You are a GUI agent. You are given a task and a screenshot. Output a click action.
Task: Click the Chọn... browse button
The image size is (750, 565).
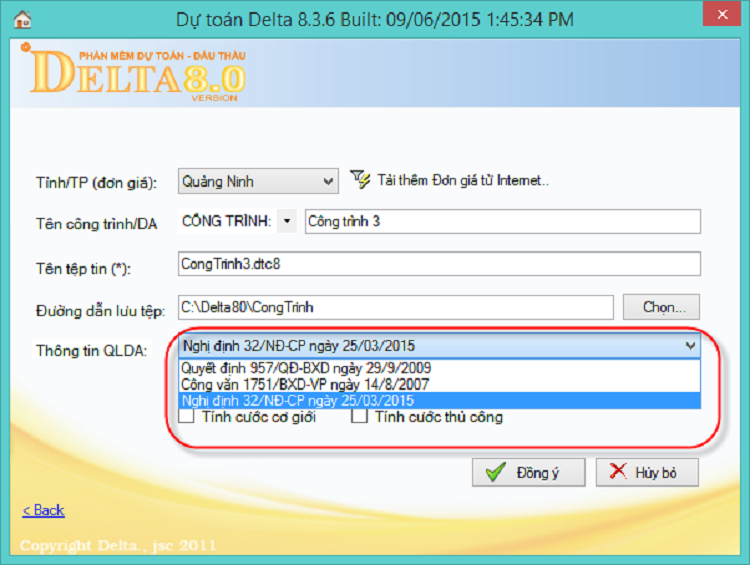coord(662,307)
